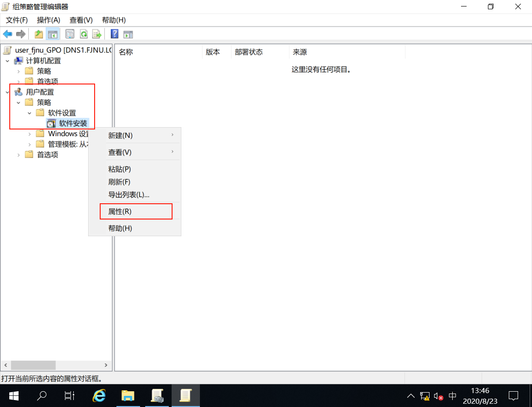Collapse 策略 under 用户配置

click(x=19, y=103)
